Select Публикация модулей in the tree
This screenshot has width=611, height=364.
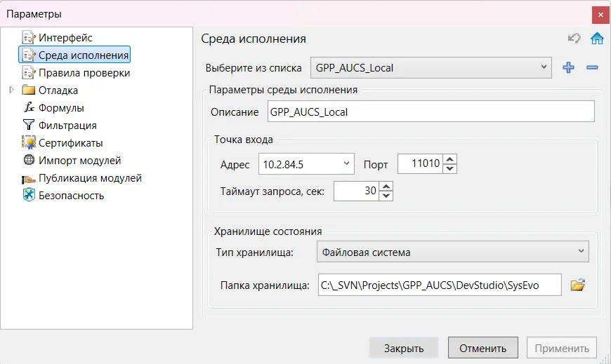point(90,178)
